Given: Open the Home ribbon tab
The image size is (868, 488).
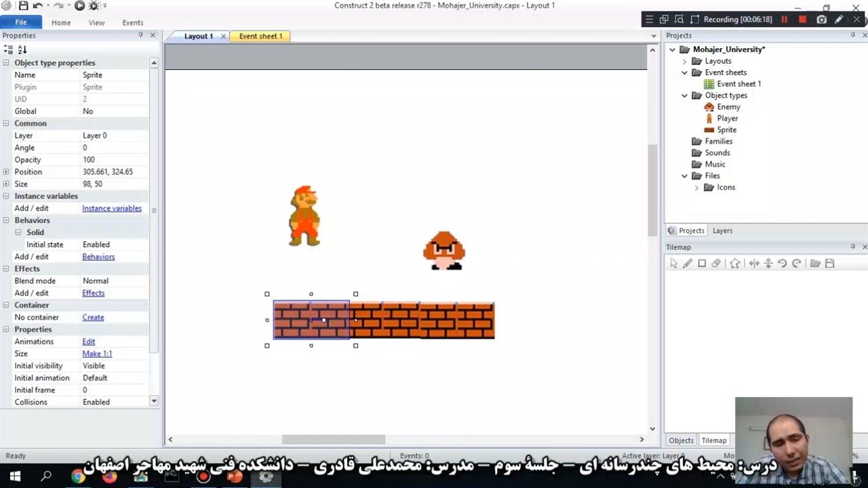Looking at the screenshot, I should (x=61, y=22).
